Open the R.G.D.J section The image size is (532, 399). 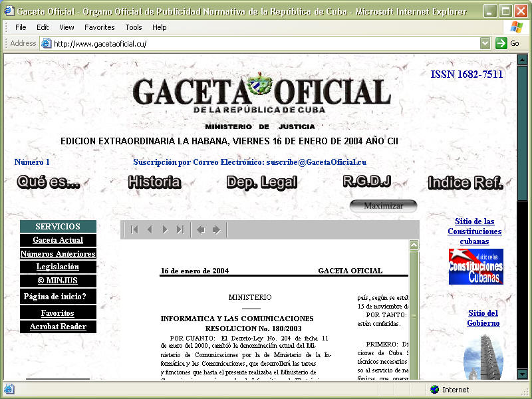pyautogui.click(x=367, y=181)
